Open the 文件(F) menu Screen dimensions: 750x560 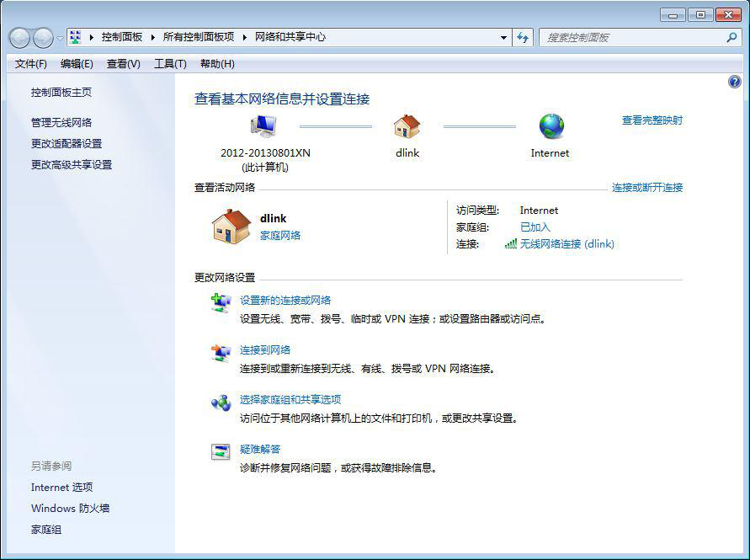[x=31, y=64]
